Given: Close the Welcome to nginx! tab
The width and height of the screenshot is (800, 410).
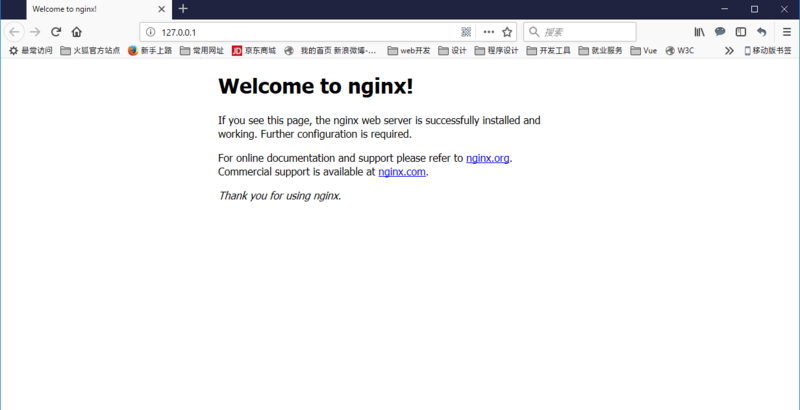Looking at the screenshot, I should 161,9.
